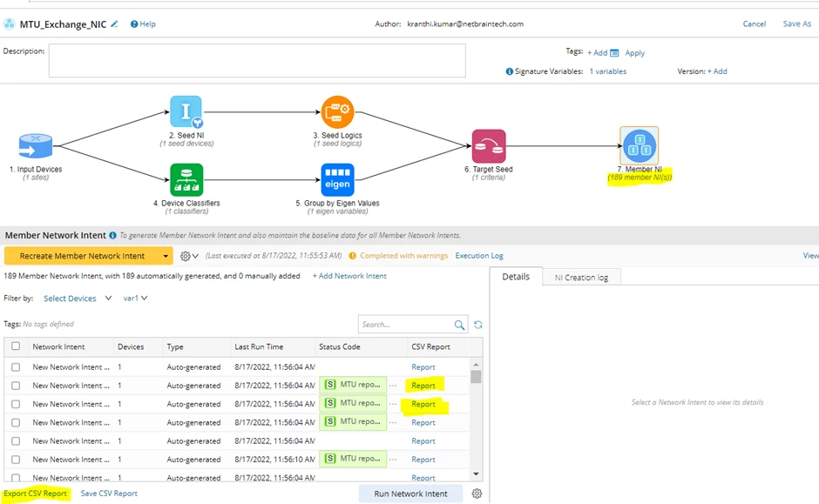Click the search magnifier icon
The image size is (819, 504).
coord(459,325)
